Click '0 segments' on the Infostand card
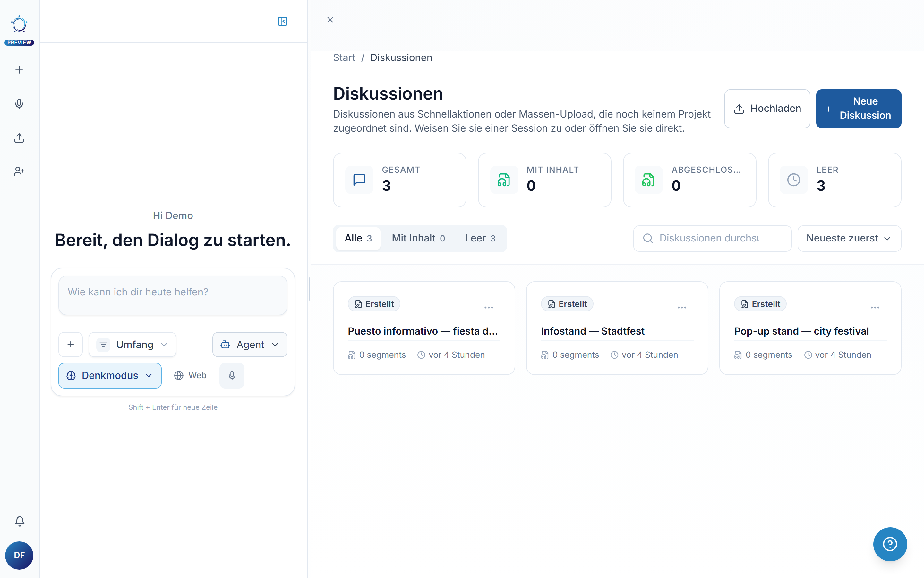Viewport: 924px width, 578px height. (x=570, y=355)
